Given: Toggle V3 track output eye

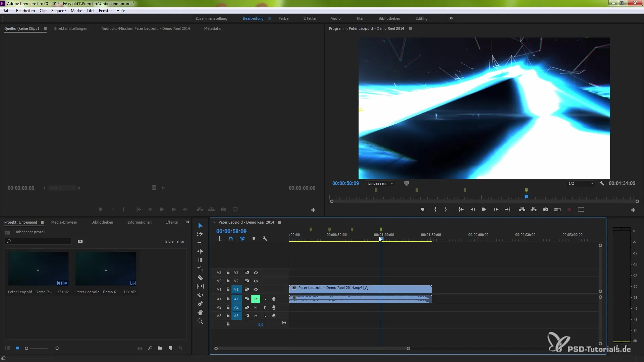Looking at the screenshot, I should 256,273.
